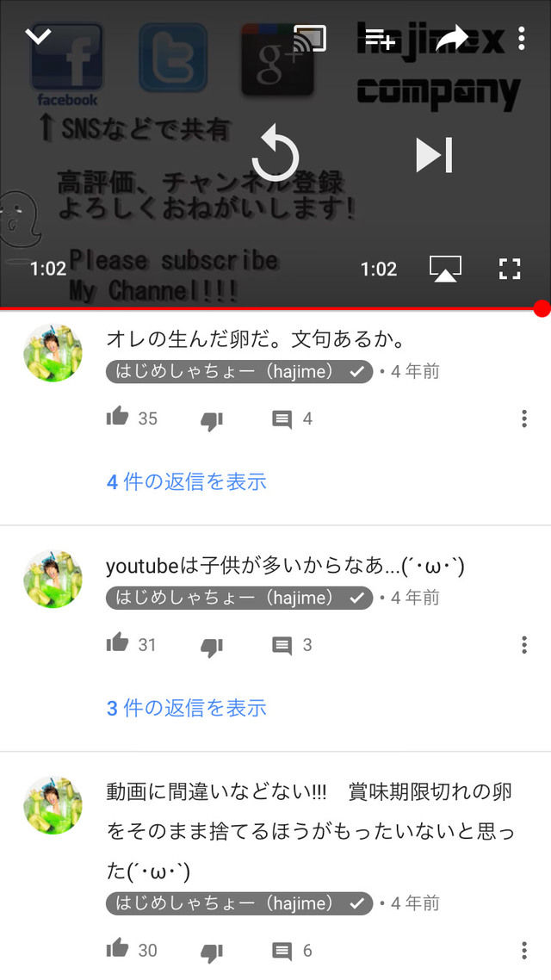
Task: Open options menu for first comment
Action: point(524,419)
